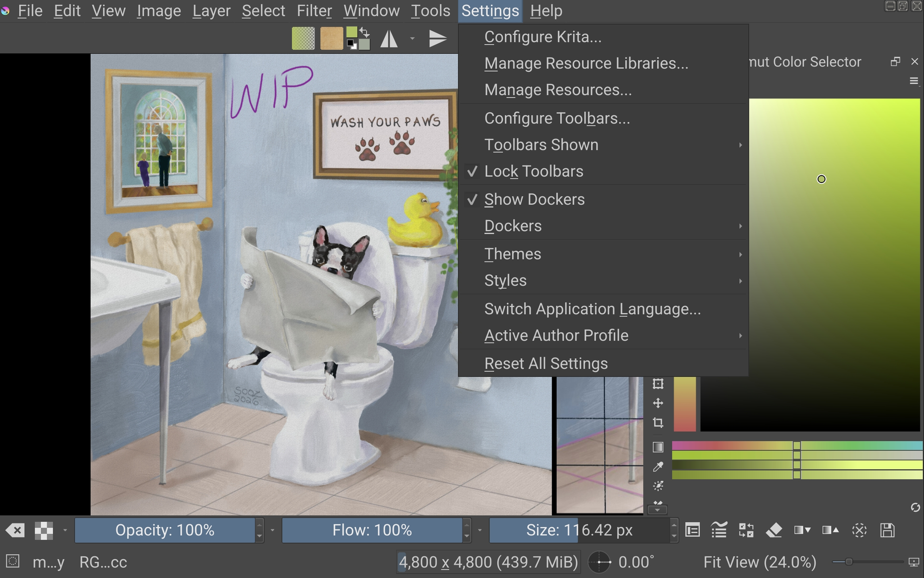Select the Transform tool icon
This screenshot has width=924, height=578.
click(x=658, y=384)
